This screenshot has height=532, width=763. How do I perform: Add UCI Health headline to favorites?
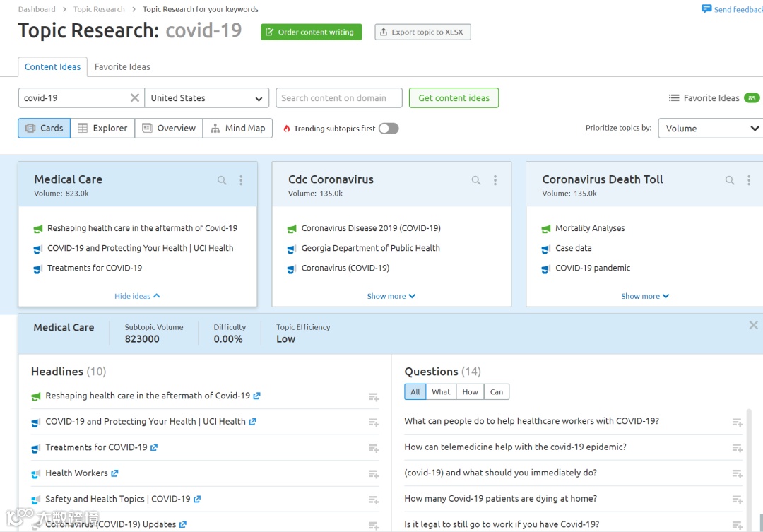(373, 422)
